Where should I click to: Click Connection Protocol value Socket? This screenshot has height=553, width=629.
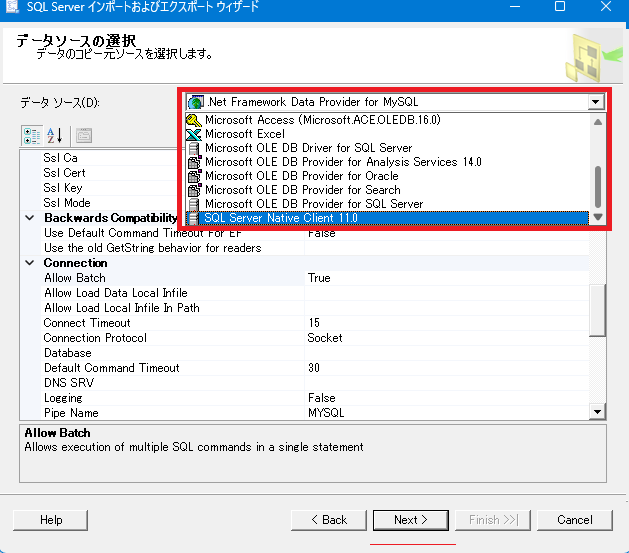(x=325, y=338)
